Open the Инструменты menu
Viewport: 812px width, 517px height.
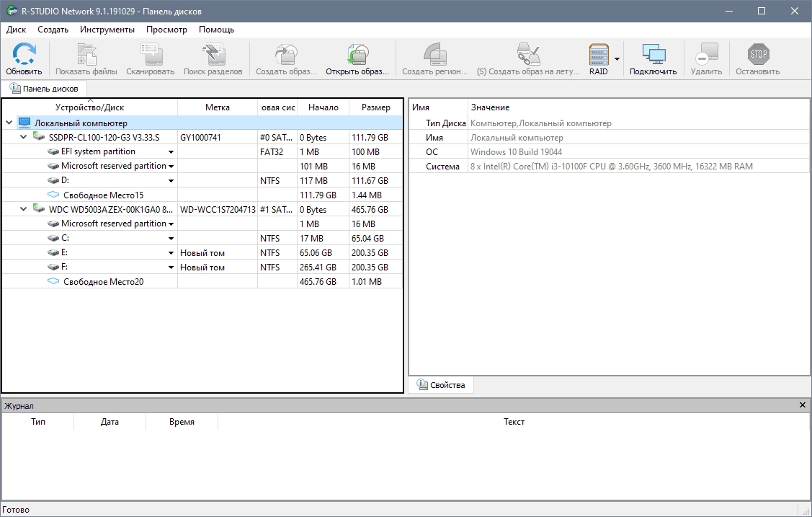point(107,30)
